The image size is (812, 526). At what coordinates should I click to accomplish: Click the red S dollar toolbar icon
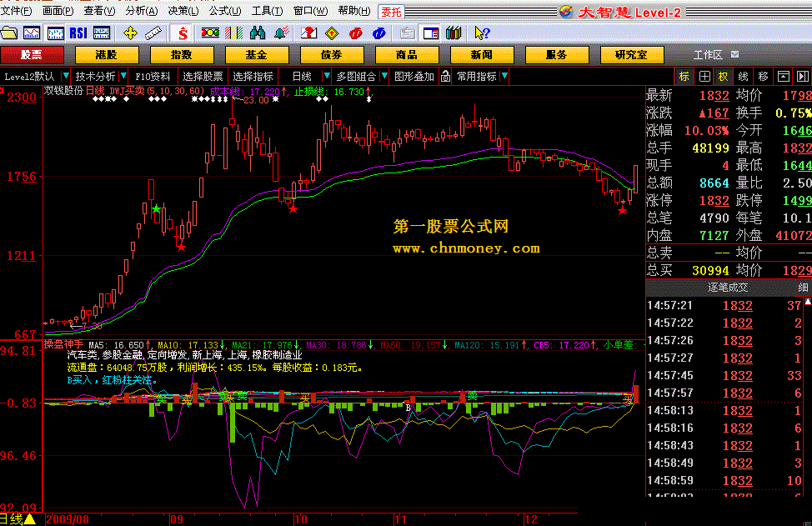coord(183,33)
